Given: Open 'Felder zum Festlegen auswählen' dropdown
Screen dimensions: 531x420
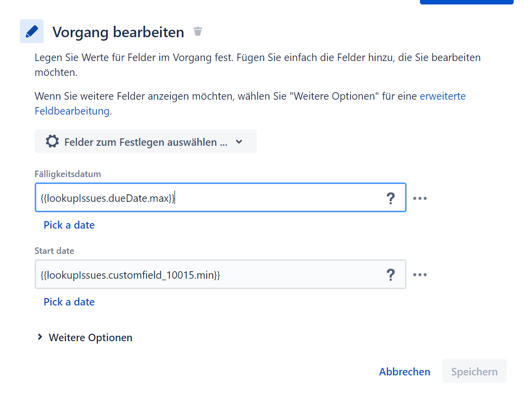Looking at the screenshot, I should tap(146, 142).
